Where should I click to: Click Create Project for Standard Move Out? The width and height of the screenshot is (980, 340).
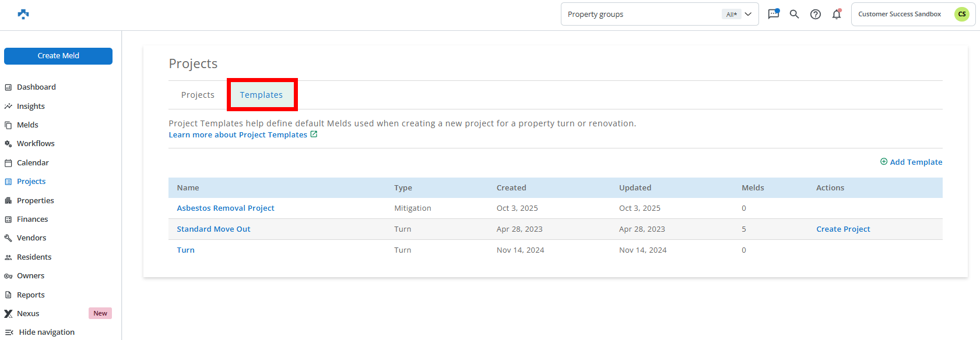(x=843, y=229)
